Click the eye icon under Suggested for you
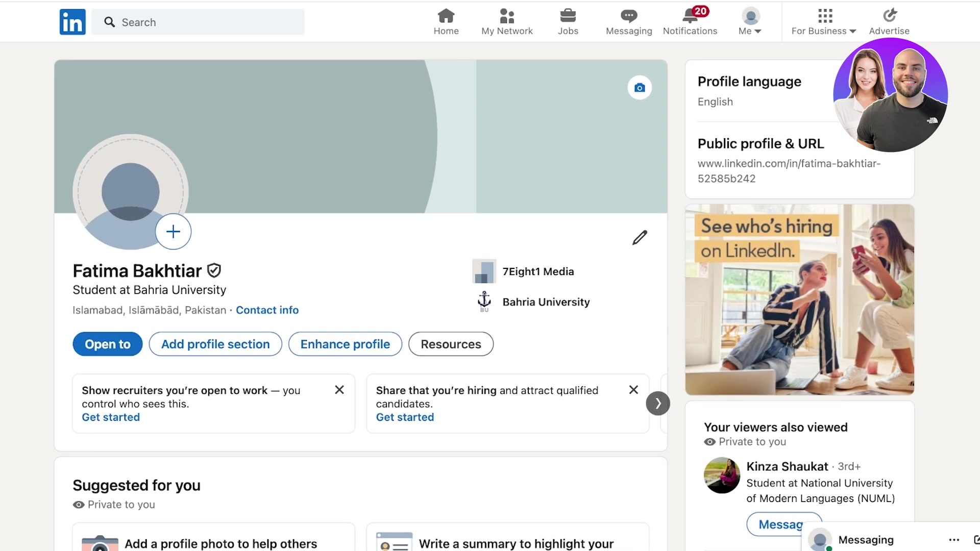The width and height of the screenshot is (980, 551). [79, 505]
